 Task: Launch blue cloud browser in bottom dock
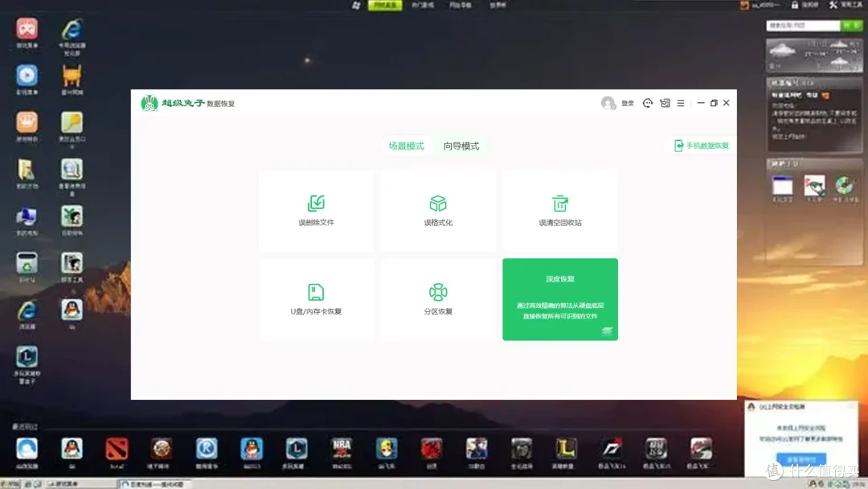[x=27, y=449]
